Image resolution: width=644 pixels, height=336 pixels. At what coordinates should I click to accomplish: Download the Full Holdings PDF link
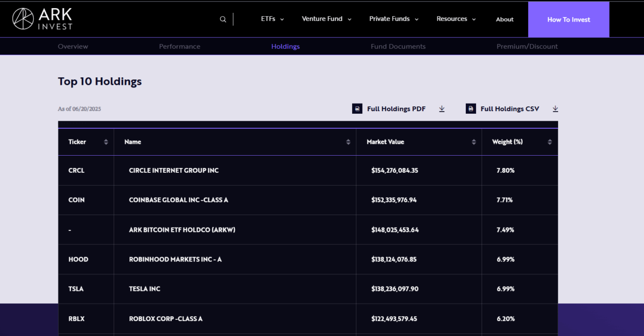click(396, 108)
